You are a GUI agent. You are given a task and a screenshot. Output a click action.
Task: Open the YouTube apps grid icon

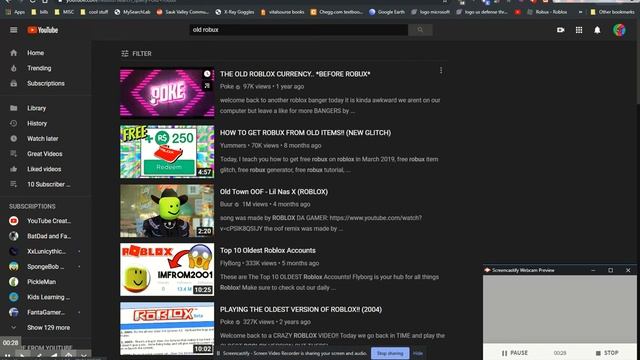[579, 30]
